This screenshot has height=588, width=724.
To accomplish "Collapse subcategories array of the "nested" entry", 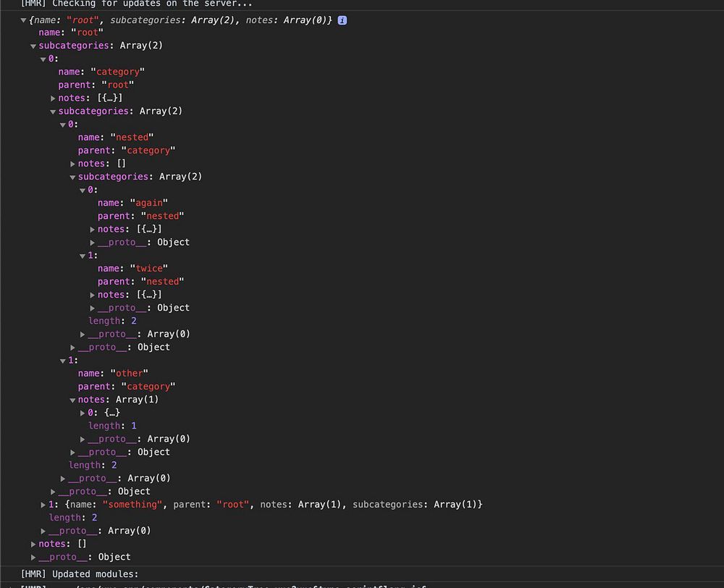I will click(x=72, y=177).
